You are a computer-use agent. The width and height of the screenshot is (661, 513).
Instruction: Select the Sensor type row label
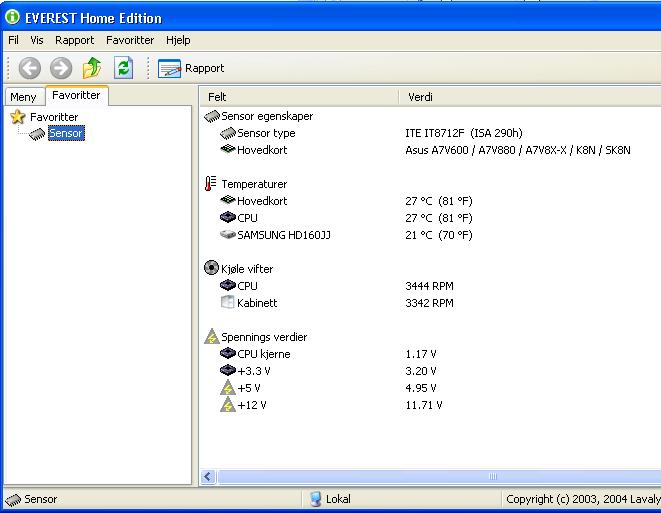[x=266, y=133]
